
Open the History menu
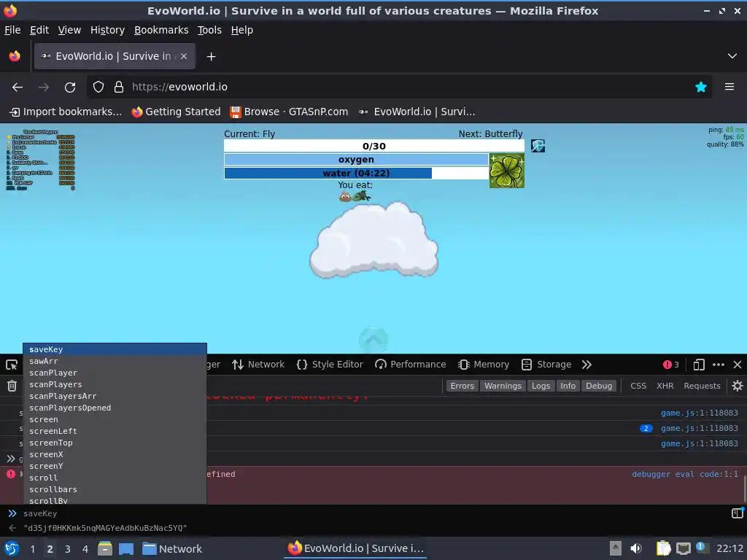[107, 30]
